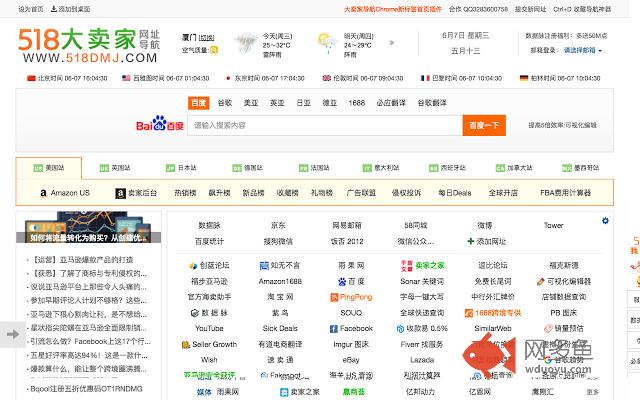Screen dimensions: 640x400
Task: Click the 百度一下 search button
Action: click(484, 125)
